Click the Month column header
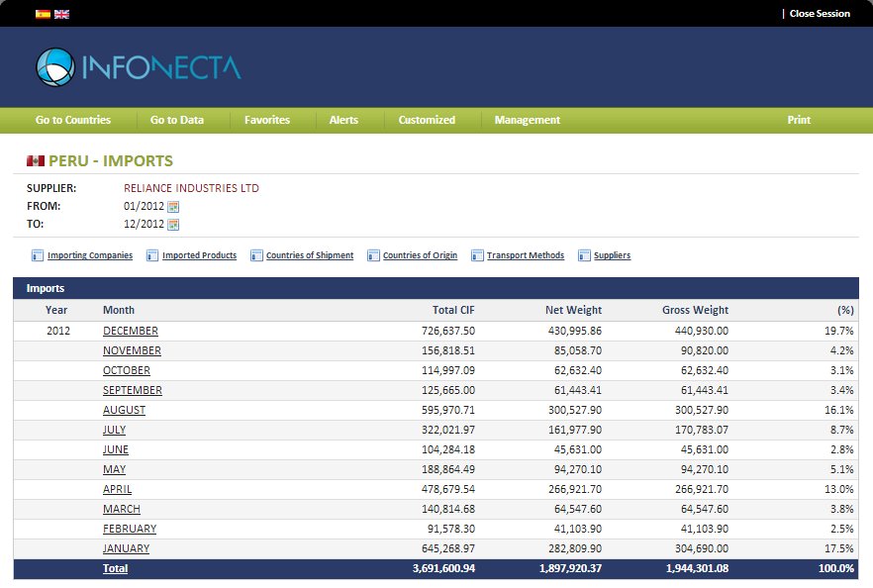The height and width of the screenshot is (588, 873). coord(119,310)
